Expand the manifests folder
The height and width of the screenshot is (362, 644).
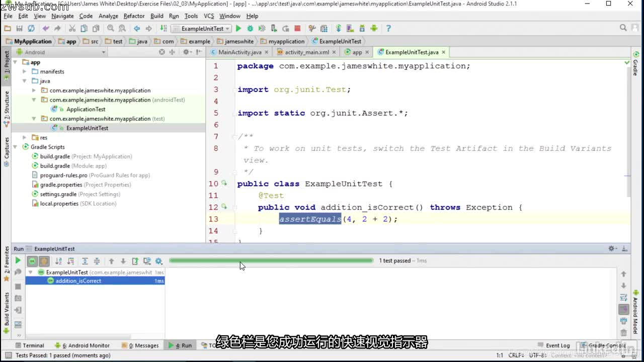(x=24, y=72)
